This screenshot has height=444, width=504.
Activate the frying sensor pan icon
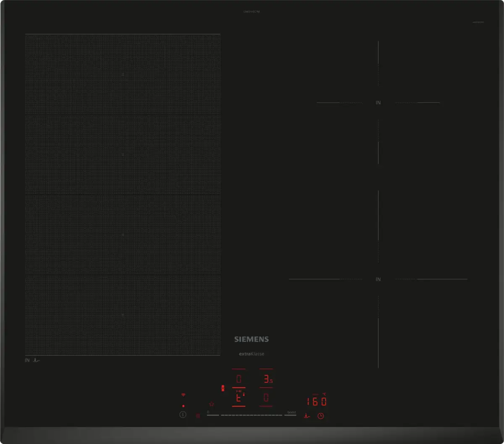(307, 416)
